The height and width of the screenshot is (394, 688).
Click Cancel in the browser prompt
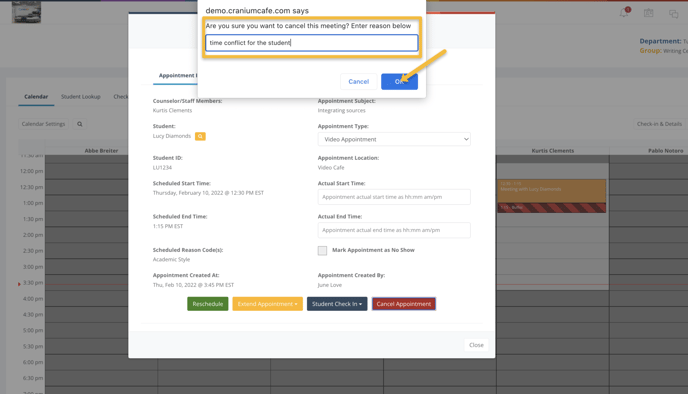pos(358,82)
